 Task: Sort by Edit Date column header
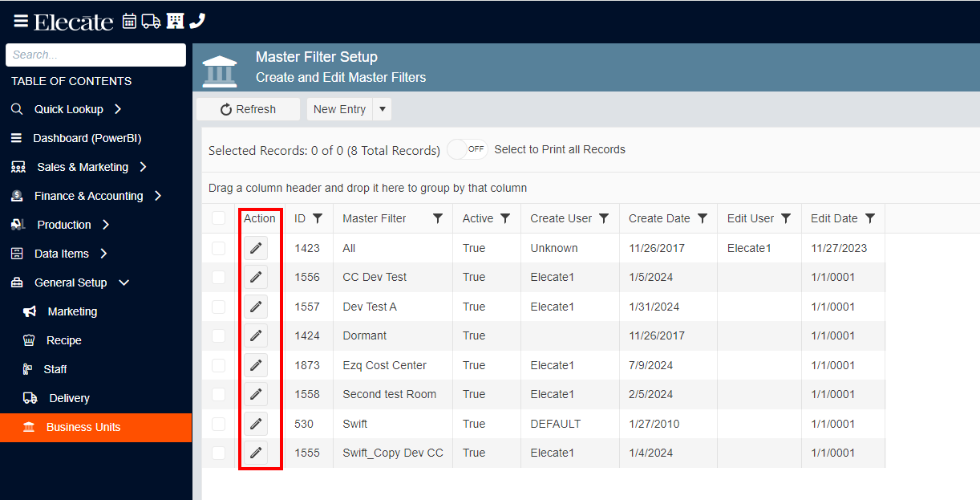[834, 218]
